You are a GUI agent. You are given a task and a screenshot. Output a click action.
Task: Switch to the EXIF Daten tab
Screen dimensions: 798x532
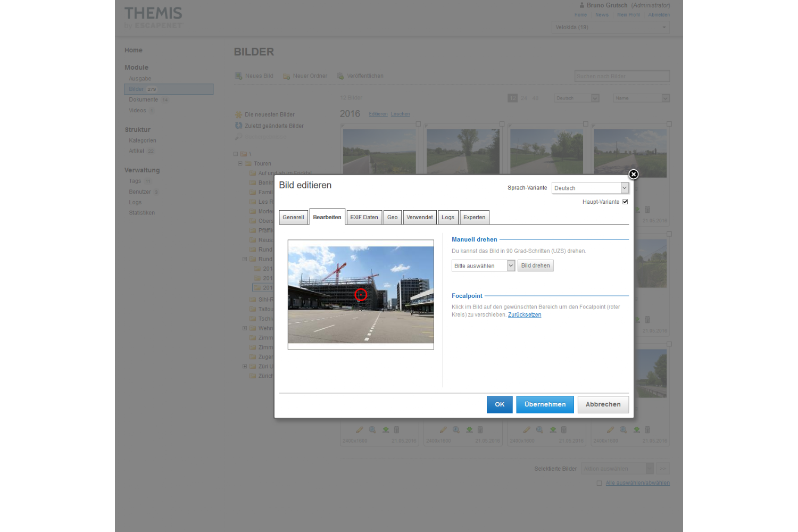pos(364,217)
